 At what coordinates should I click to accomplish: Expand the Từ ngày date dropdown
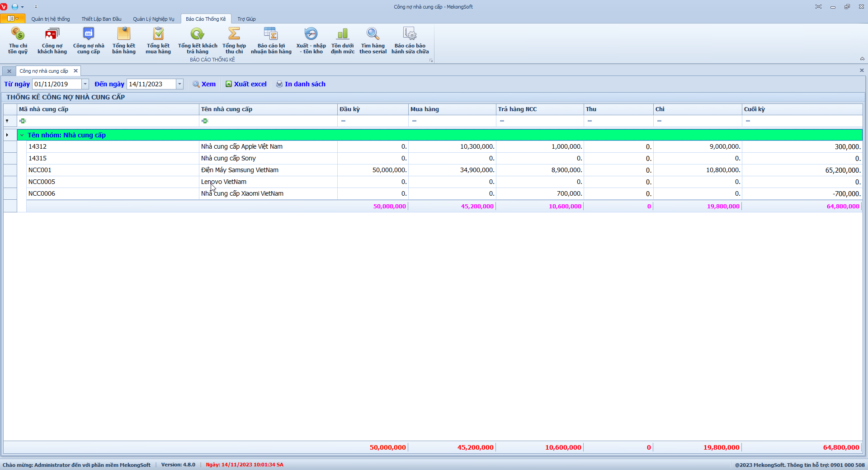coord(85,84)
